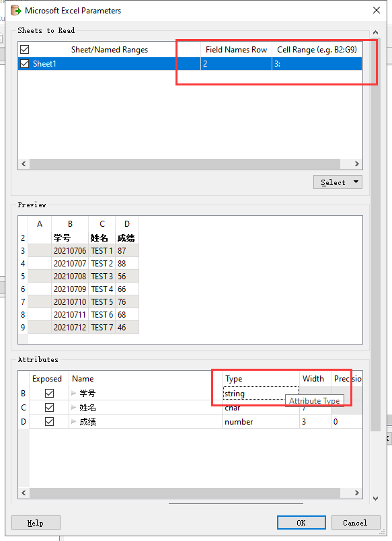Toggle Exposed checkbox for 成绩 attribute

click(x=49, y=422)
